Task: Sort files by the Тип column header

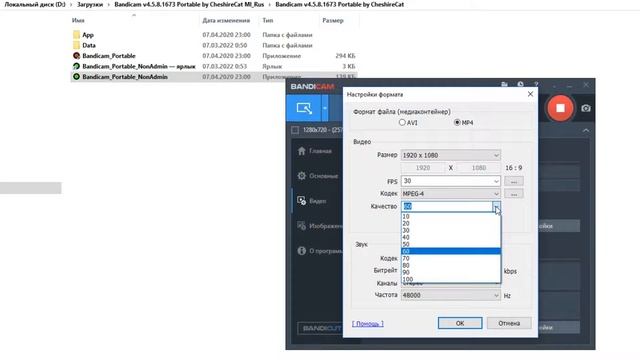Action: point(268,20)
